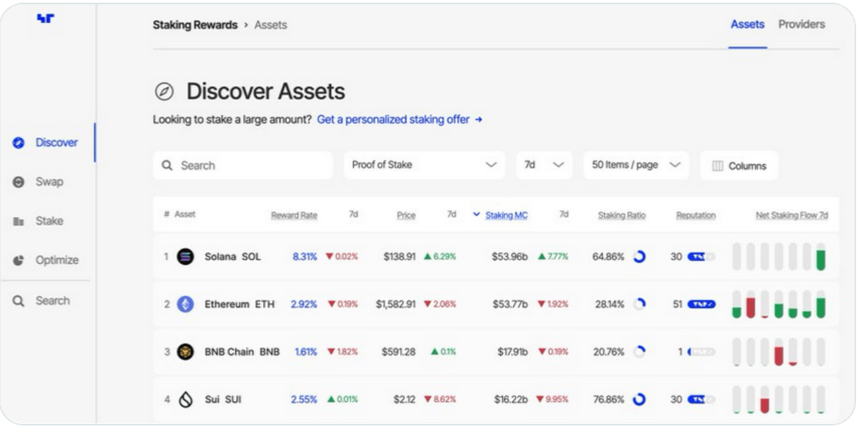Click the Sui droplet logo

point(186,400)
